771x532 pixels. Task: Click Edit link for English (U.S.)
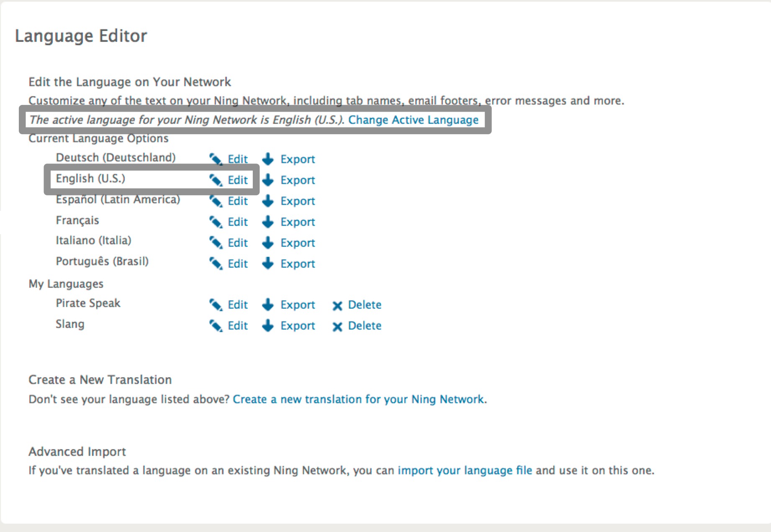click(x=238, y=180)
